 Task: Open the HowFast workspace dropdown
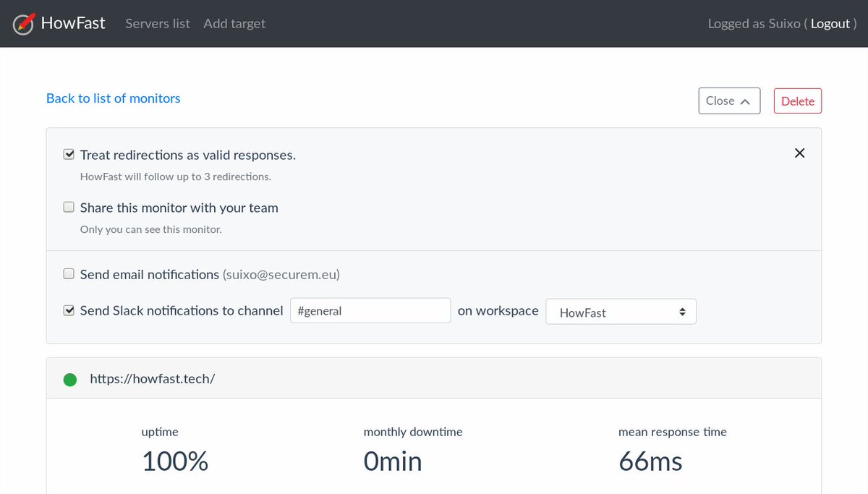(x=621, y=311)
